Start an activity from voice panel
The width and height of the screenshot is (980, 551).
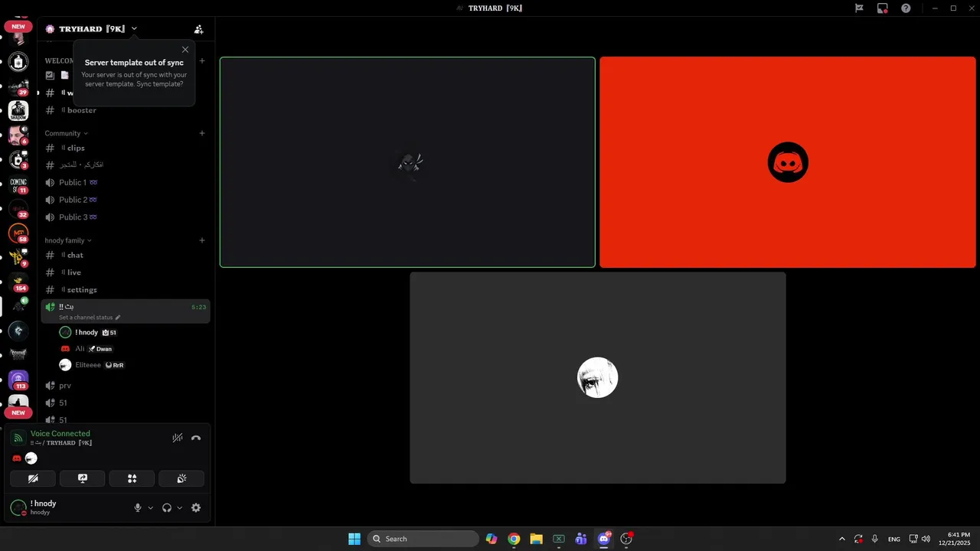pyautogui.click(x=132, y=478)
